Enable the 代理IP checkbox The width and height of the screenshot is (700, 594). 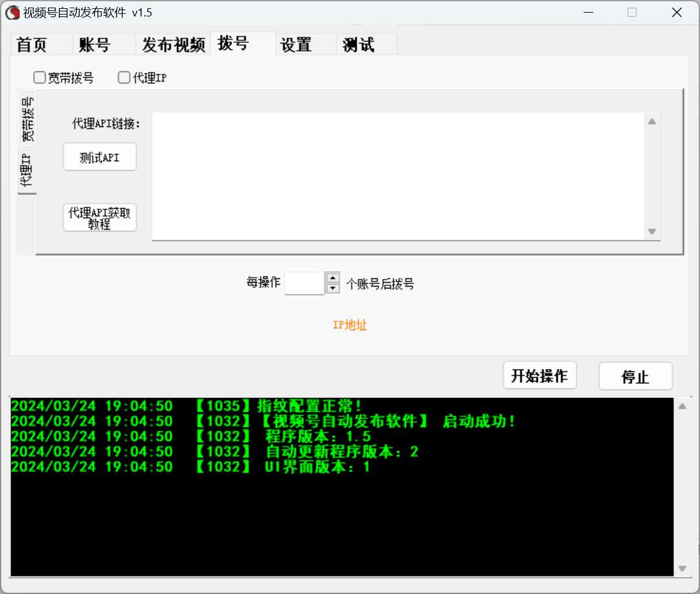click(125, 78)
